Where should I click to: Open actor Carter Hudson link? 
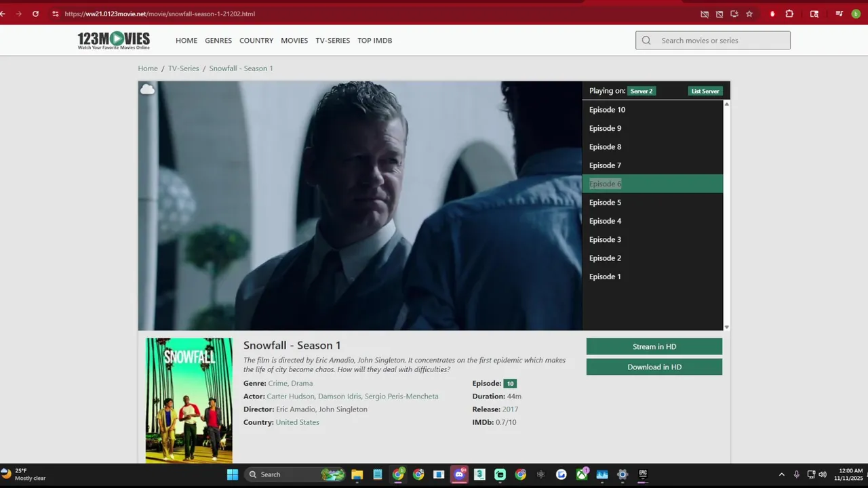290,396
